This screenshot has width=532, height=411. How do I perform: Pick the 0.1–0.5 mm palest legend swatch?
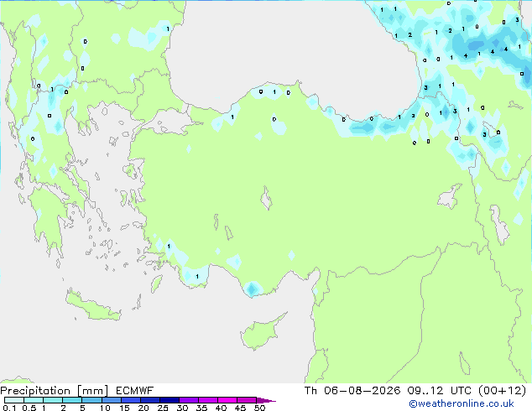click(x=14, y=400)
